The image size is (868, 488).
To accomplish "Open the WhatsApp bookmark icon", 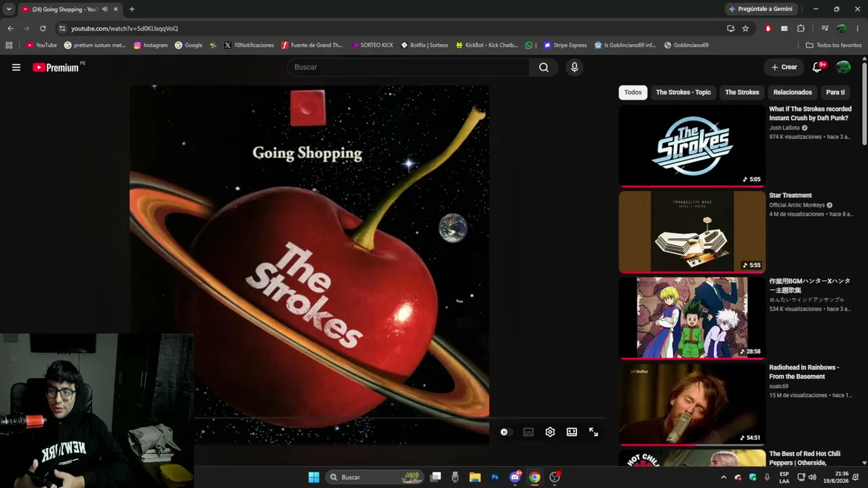I will tap(529, 45).
